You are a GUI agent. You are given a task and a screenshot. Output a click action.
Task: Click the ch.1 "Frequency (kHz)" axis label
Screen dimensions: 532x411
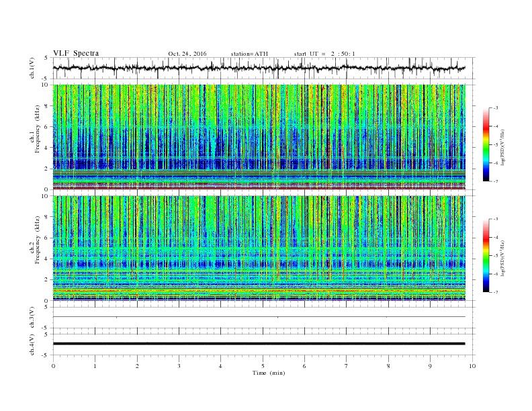coord(38,129)
